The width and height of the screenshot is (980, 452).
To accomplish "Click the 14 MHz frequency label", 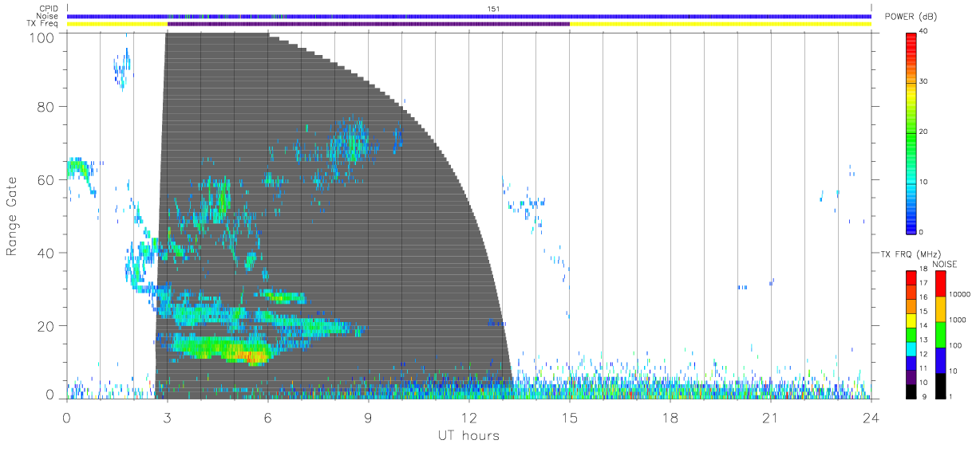I will click(923, 325).
